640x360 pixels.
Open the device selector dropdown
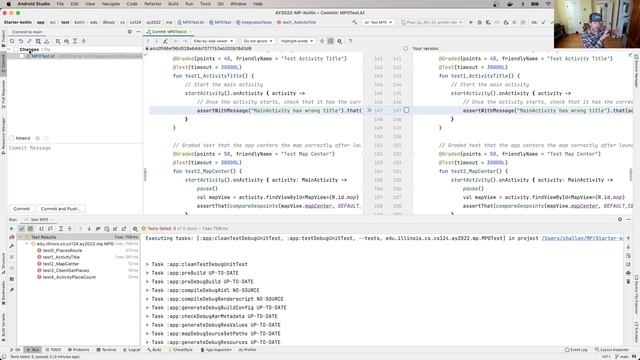pyautogui.click(x=432, y=22)
